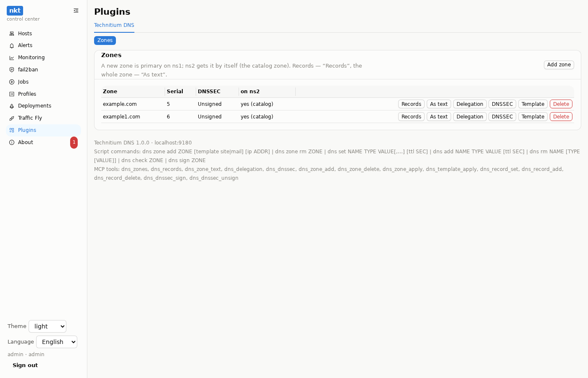This screenshot has width=588, height=378.
Task: Switch to the Technitium DNS tab
Action: [x=114, y=25]
